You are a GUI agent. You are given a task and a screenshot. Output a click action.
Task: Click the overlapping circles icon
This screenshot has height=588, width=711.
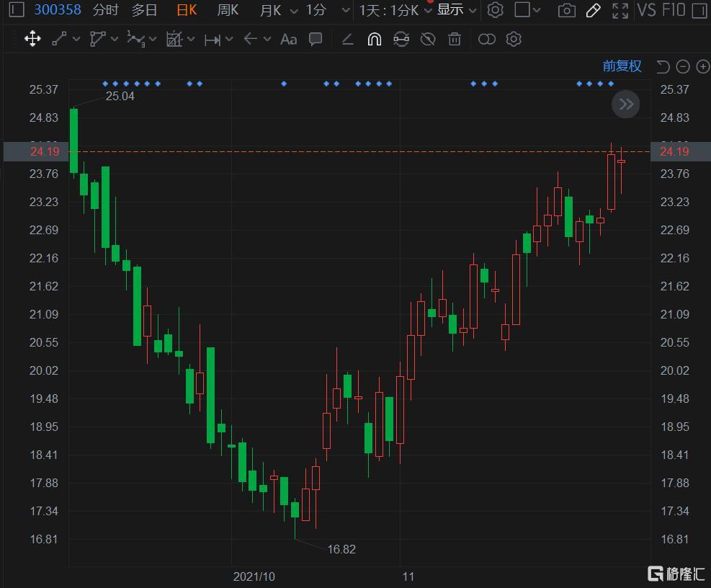[x=486, y=40]
